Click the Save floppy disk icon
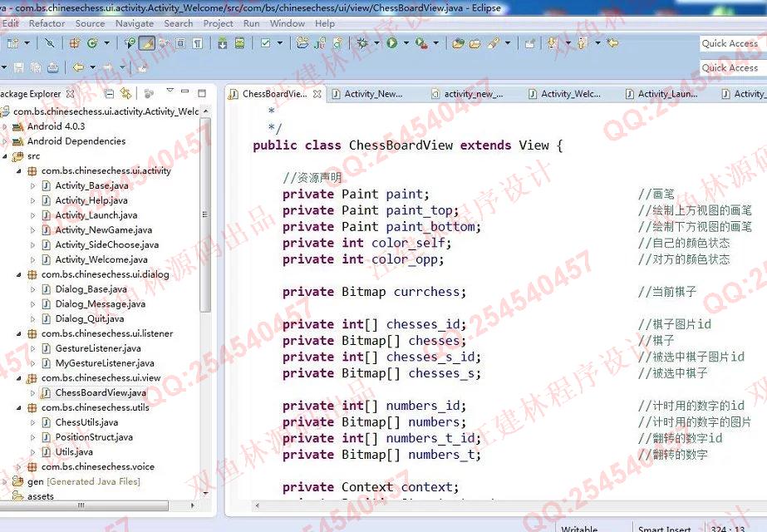 [18, 67]
